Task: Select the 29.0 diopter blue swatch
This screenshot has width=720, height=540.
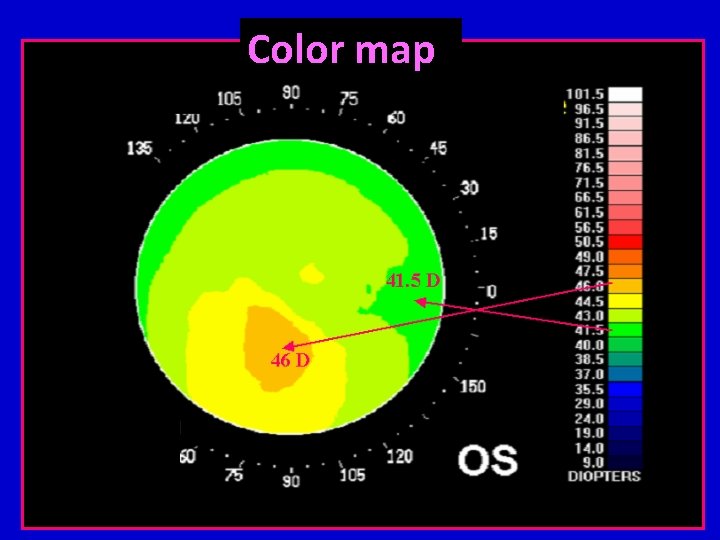Action: coord(625,404)
